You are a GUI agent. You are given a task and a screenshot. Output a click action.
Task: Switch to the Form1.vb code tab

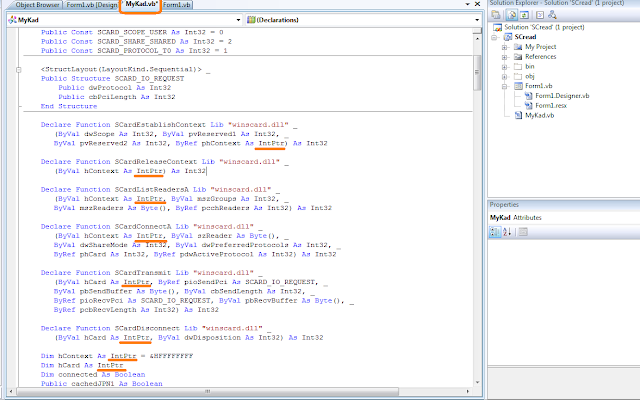177,5
